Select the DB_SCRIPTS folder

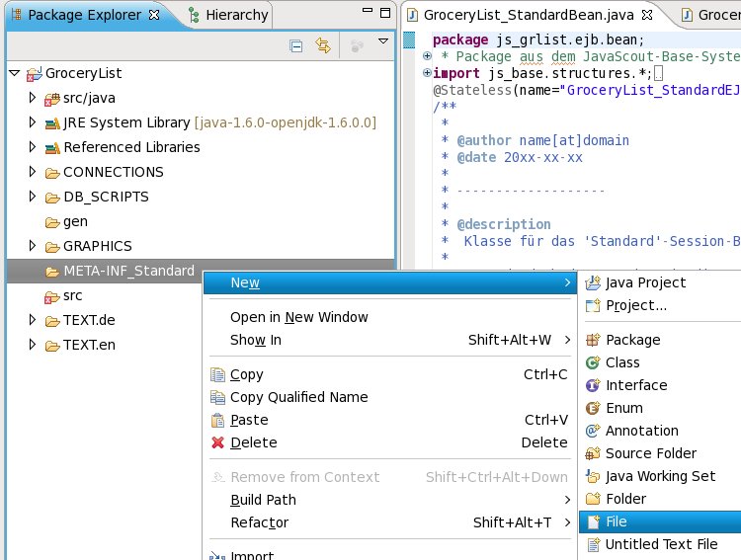tap(106, 197)
